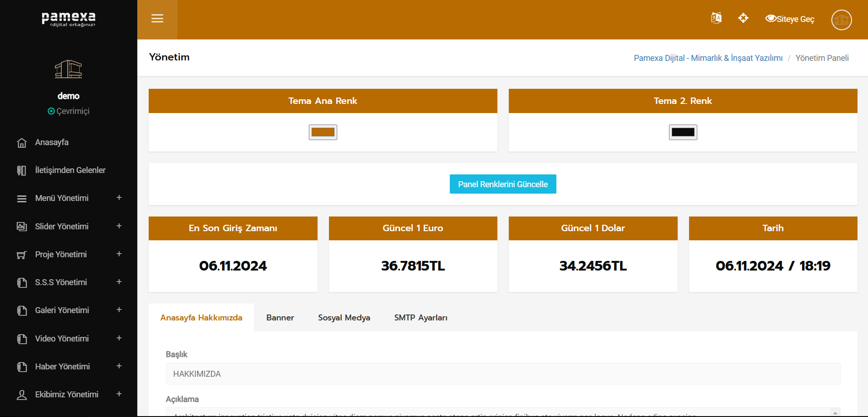This screenshot has width=868, height=417.
Task: Click the Tarih card header
Action: coord(773,228)
